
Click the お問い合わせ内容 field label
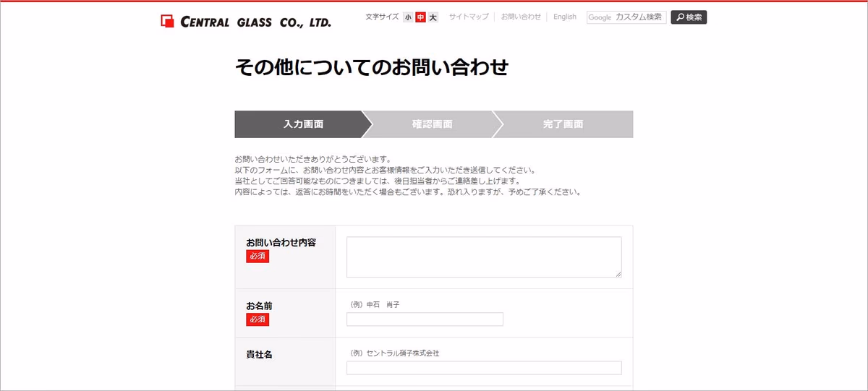tap(281, 242)
